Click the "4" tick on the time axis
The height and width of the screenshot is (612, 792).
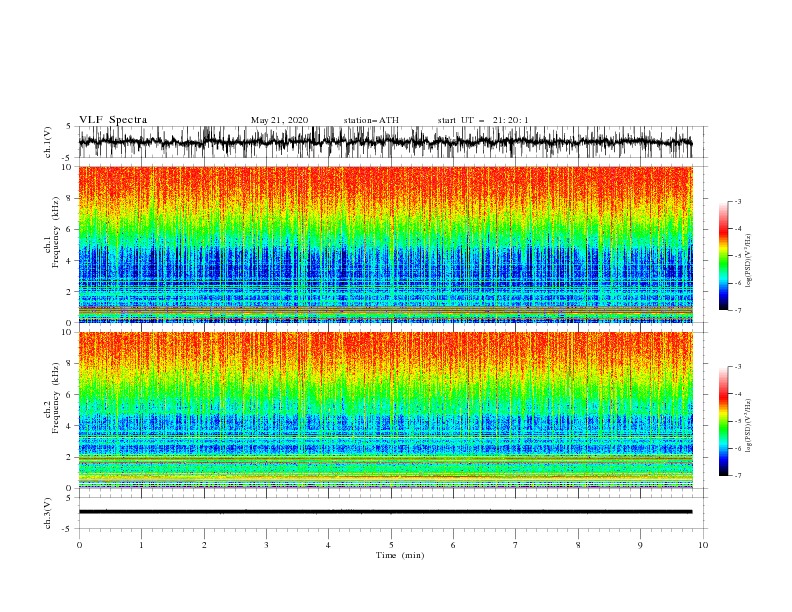pyautogui.click(x=328, y=545)
